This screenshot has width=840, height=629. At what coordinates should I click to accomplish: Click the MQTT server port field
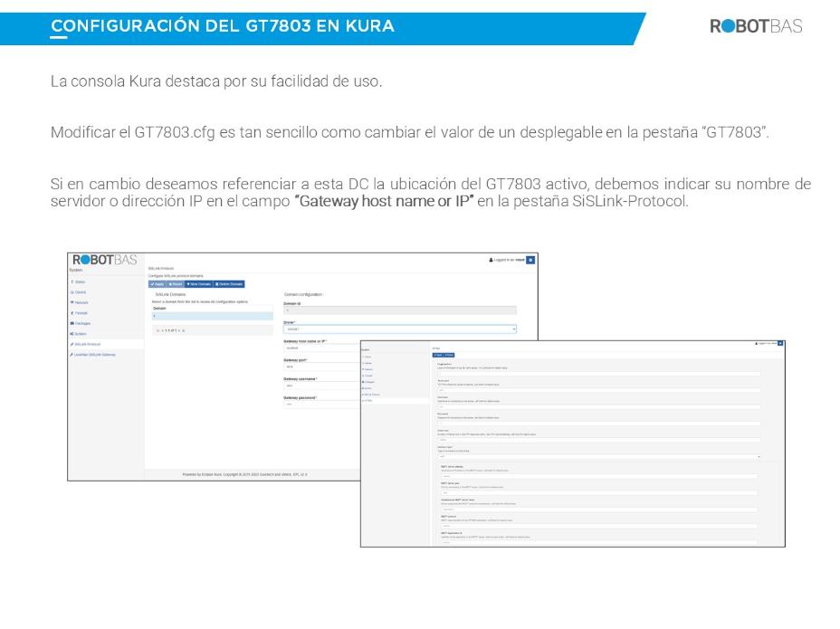click(x=599, y=492)
